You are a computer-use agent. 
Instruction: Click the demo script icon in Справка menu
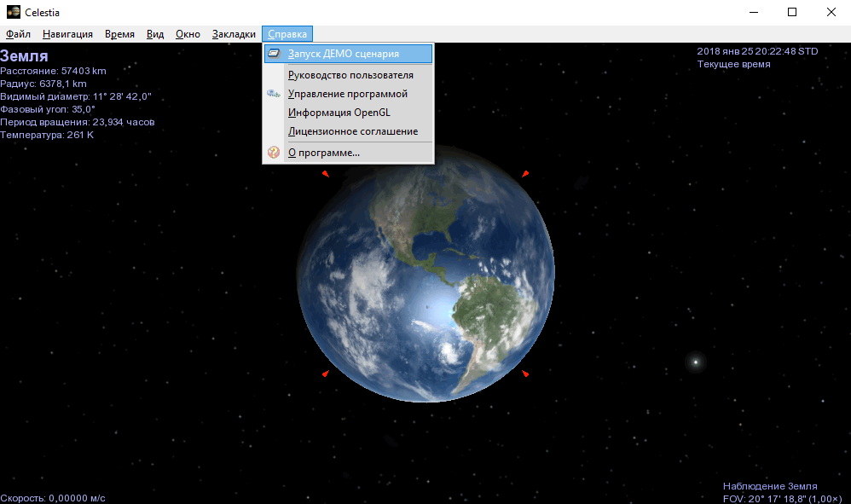click(274, 53)
